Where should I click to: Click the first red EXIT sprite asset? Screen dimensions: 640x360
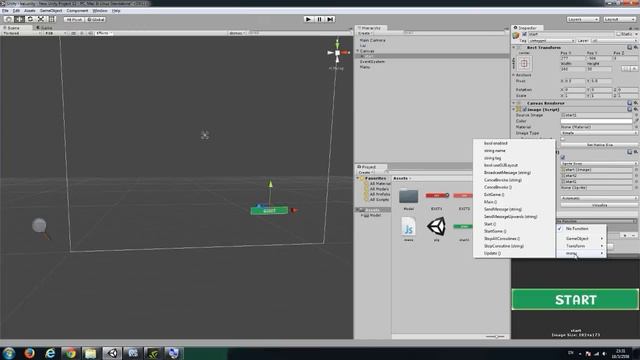pyautogui.click(x=437, y=196)
